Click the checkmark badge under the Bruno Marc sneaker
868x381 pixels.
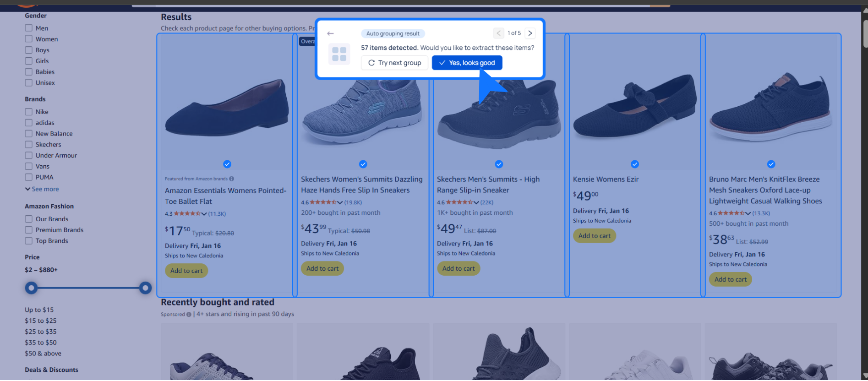point(771,164)
